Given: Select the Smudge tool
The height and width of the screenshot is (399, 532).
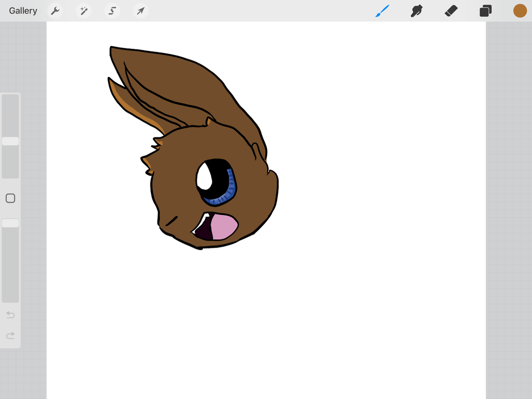Looking at the screenshot, I should [x=416, y=11].
